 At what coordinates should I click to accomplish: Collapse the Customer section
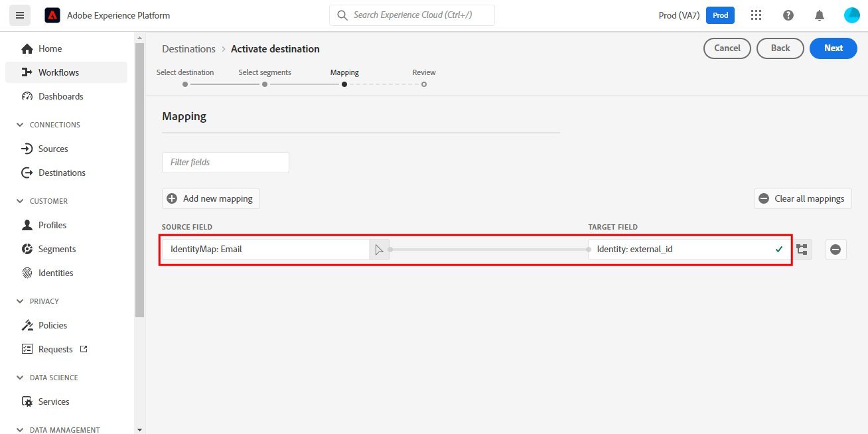tap(19, 201)
